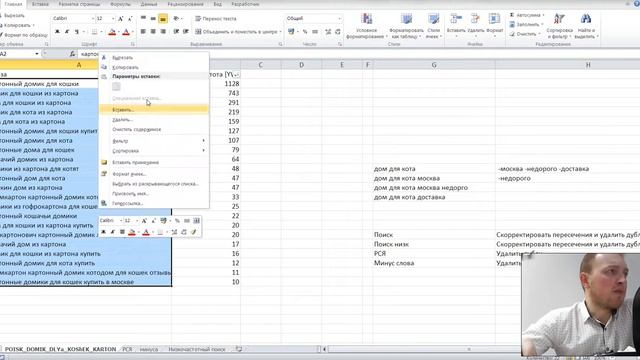Viewport: 640px width, 360px height.
Task: Apply fill color from the ribbon bucket icon
Action: [112, 32]
